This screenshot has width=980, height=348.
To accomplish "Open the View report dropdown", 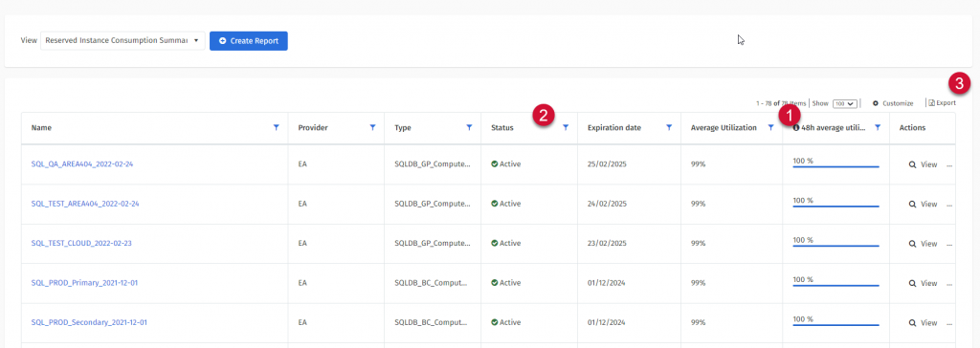I will 122,40.
